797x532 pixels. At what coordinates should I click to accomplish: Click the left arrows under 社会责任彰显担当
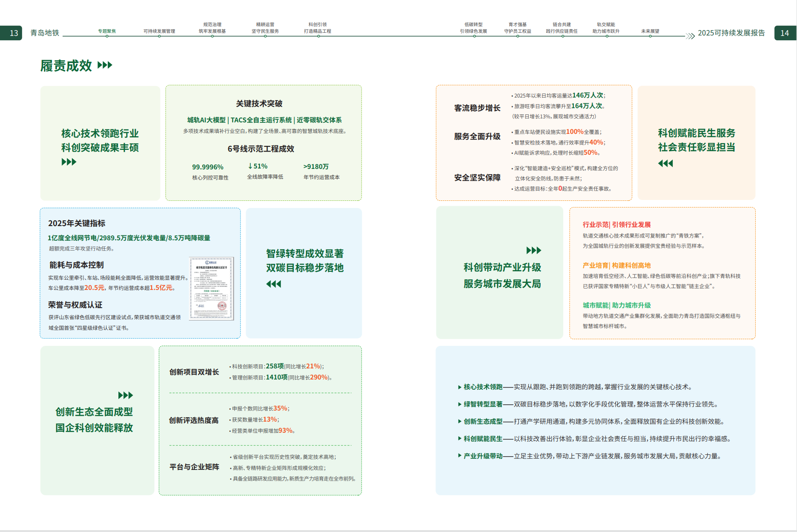click(x=665, y=163)
